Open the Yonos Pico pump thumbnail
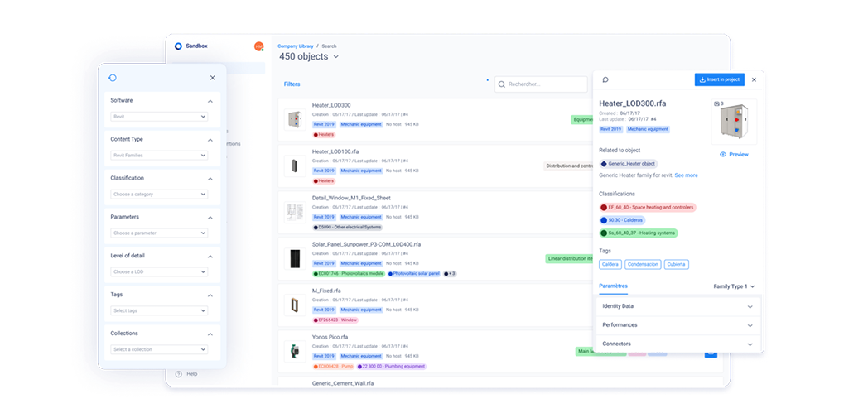Viewport: 868px width, 418px height. pyautogui.click(x=293, y=350)
